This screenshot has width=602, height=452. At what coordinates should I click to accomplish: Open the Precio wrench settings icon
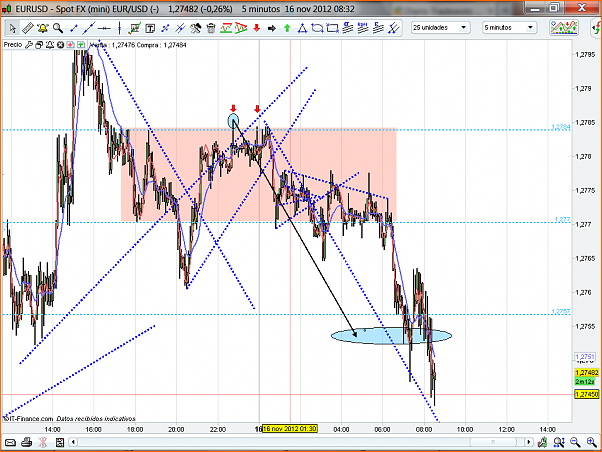click(x=29, y=45)
